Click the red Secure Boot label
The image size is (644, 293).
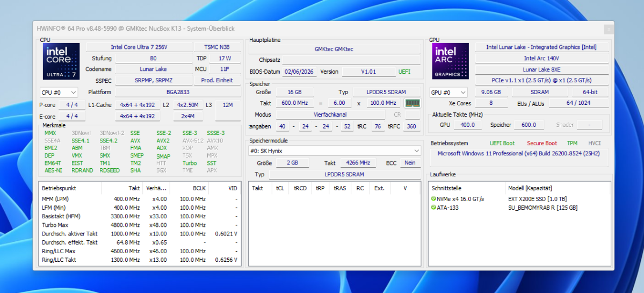coord(542,144)
